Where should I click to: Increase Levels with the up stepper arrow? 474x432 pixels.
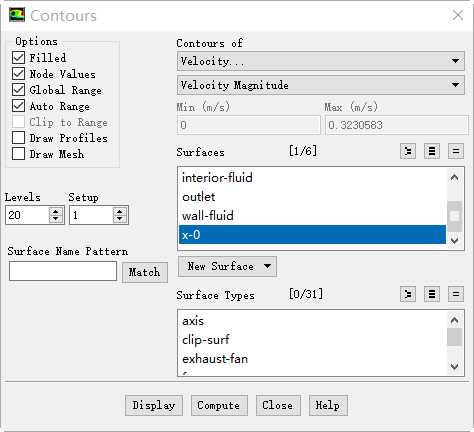click(56, 211)
